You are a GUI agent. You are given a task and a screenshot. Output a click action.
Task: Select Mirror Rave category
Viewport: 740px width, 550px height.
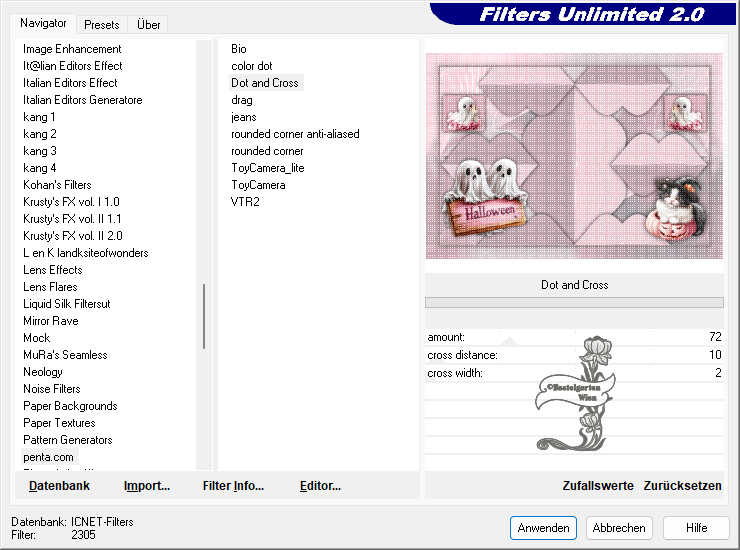click(50, 321)
